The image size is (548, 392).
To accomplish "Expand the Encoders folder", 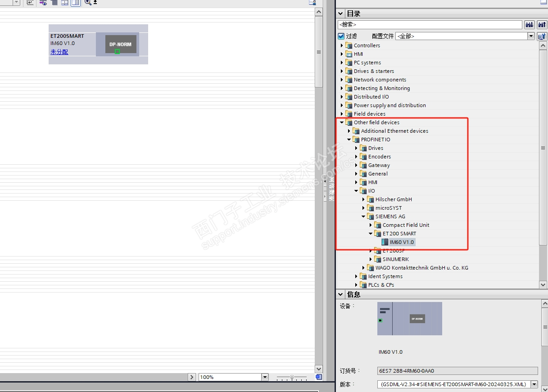I will (x=356, y=157).
